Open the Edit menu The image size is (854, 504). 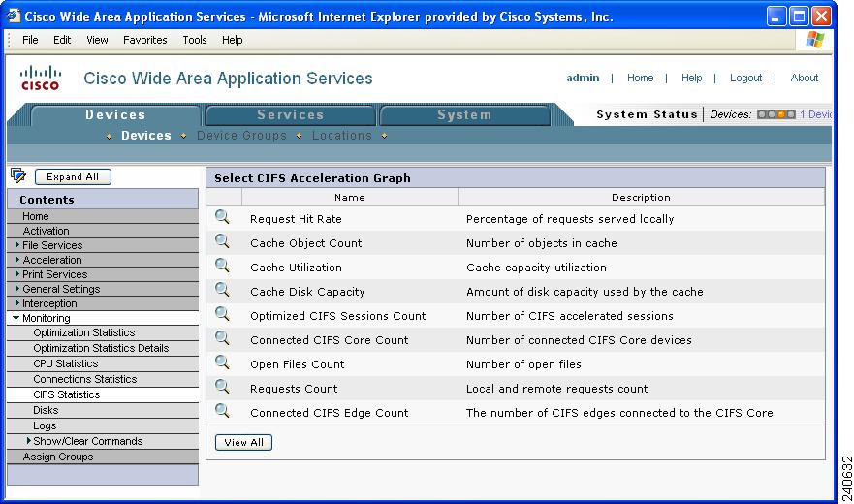62,40
